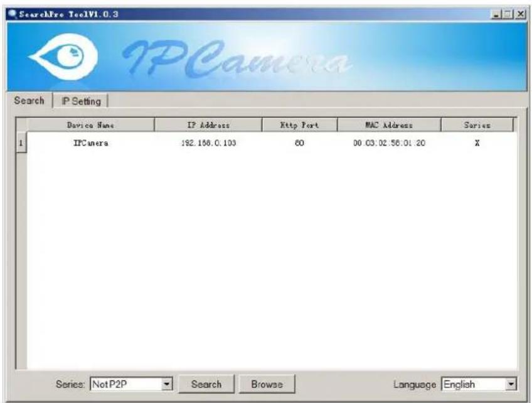Click the Browse button

(267, 384)
